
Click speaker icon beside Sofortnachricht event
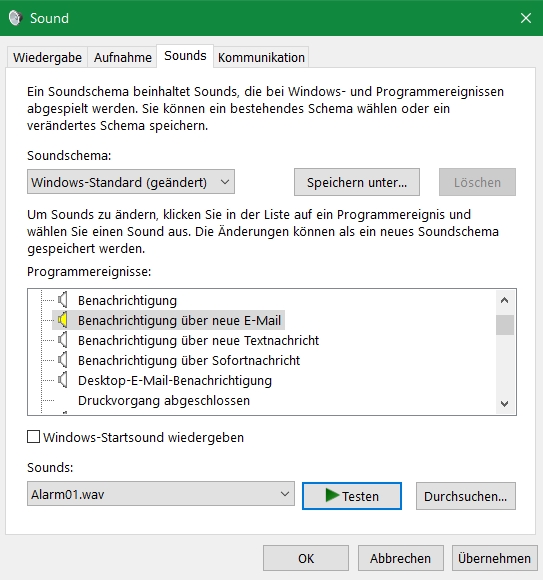63,360
